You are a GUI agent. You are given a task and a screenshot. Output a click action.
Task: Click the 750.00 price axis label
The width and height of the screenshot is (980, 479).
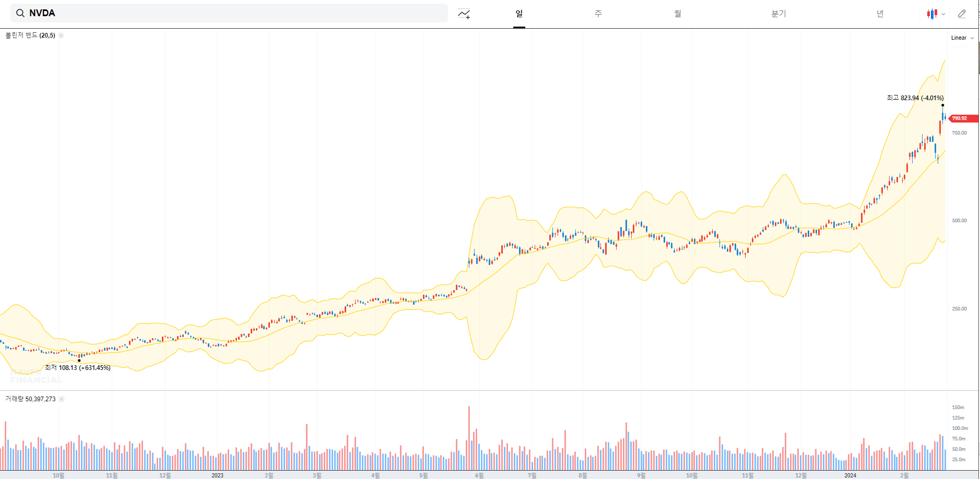click(x=960, y=133)
